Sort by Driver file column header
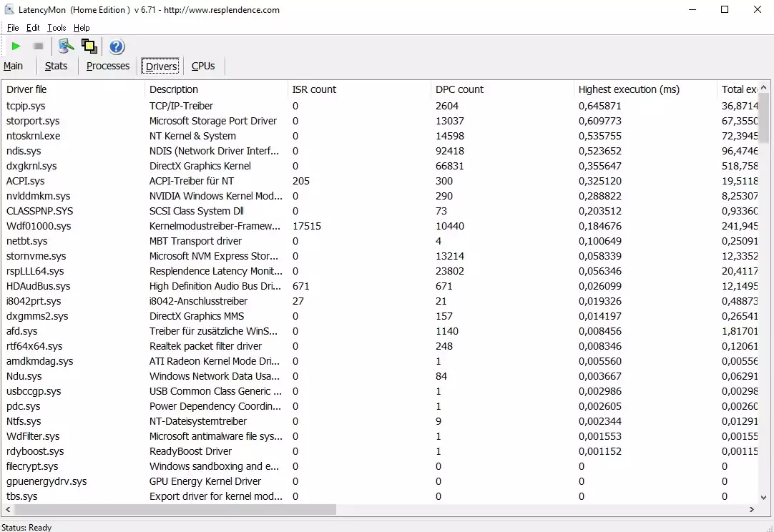The width and height of the screenshot is (774, 532). tap(73, 89)
